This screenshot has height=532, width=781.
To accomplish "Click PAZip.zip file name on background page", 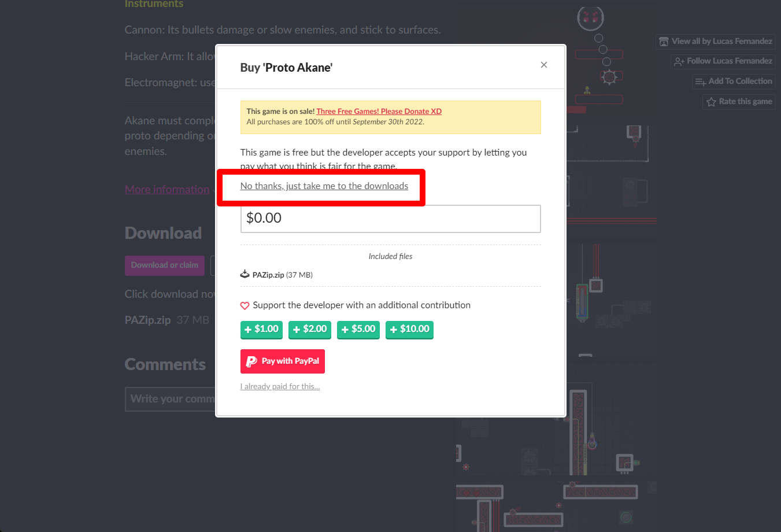I will tap(148, 320).
